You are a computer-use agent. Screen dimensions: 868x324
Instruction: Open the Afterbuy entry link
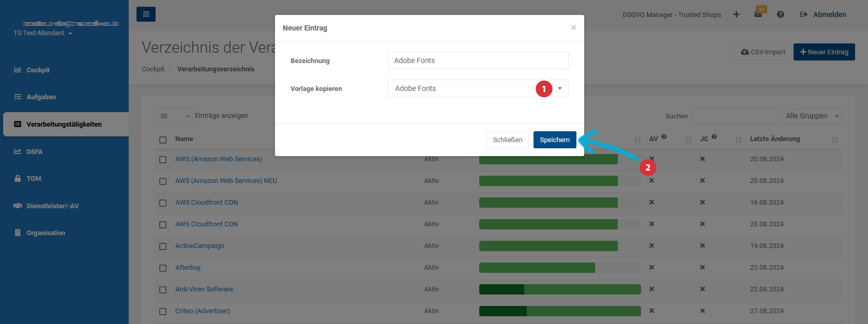(x=188, y=267)
